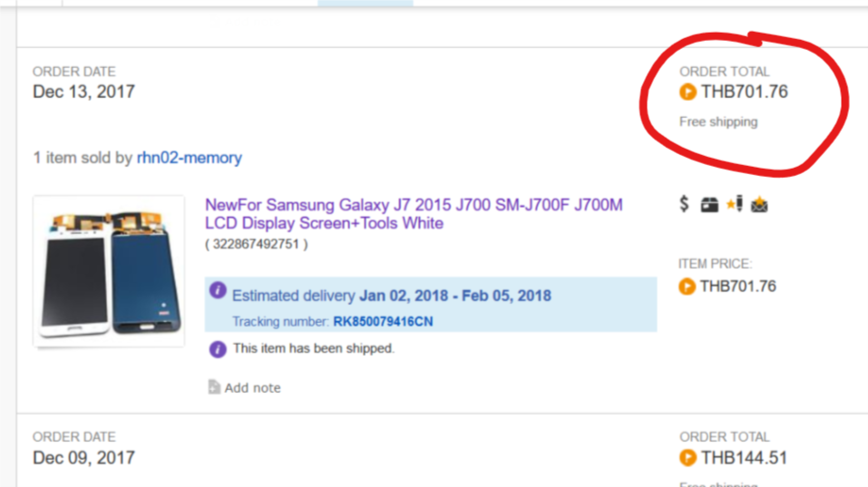Click info icon beside 'This item has been shipped'
Screen dimensions: 868x487
(218, 349)
